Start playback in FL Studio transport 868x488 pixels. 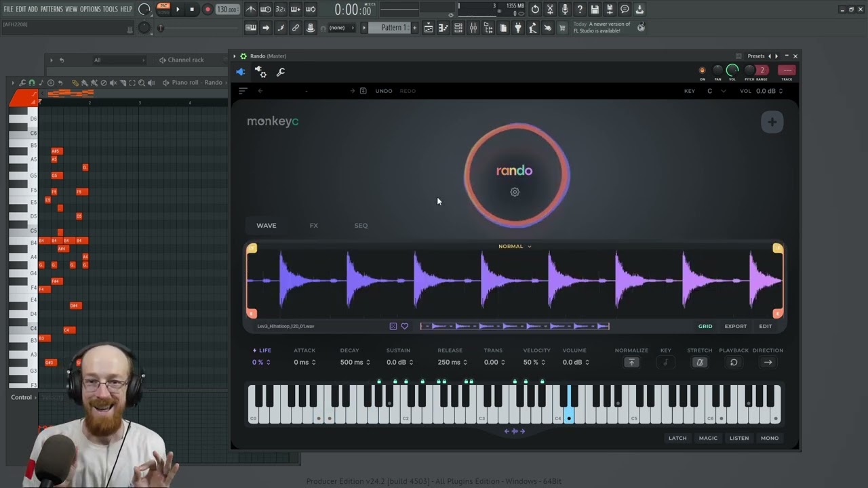(178, 9)
